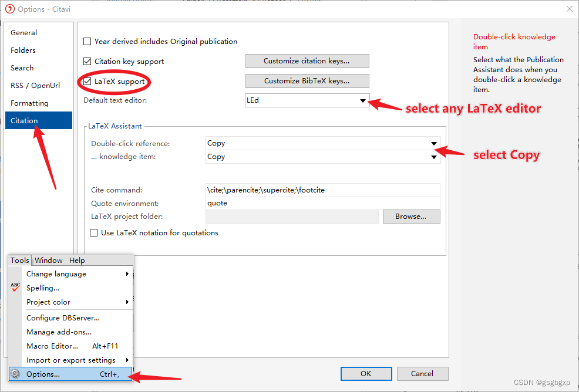Image resolution: width=579 pixels, height=392 pixels.
Task: Check 'Use LaTeX notation for quotations'
Action: point(93,232)
